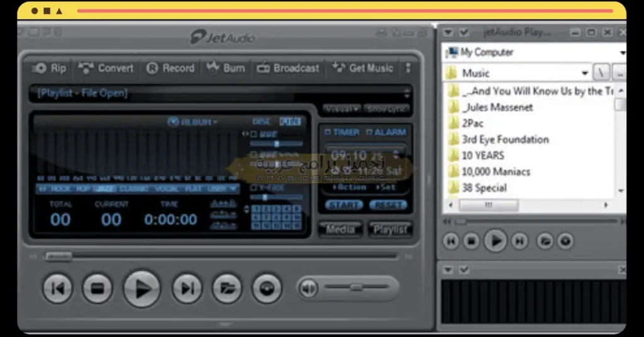This screenshot has height=337, width=644.
Task: Select the TIMER option
Action: pos(341,132)
